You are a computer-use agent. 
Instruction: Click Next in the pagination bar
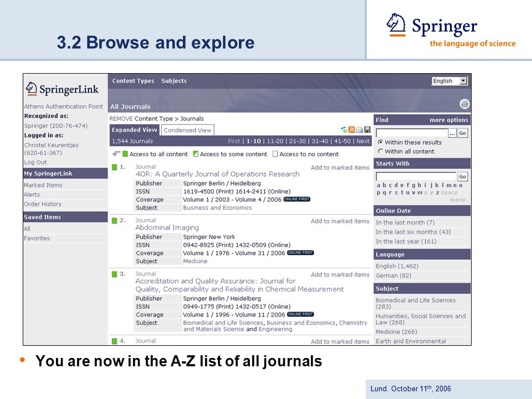(362, 141)
